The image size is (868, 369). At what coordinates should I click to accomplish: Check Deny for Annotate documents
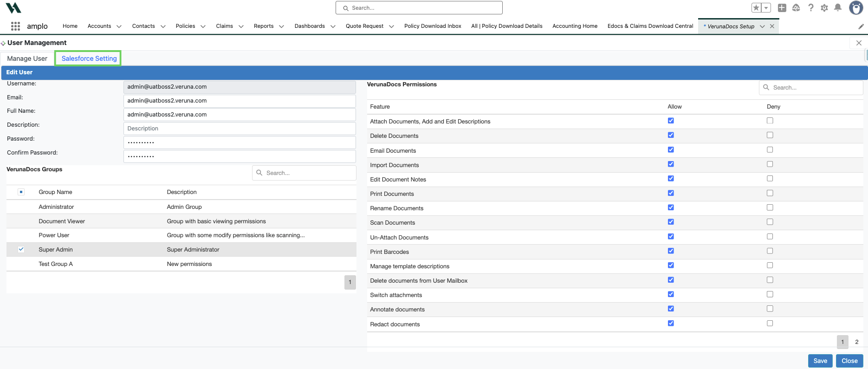point(770,309)
